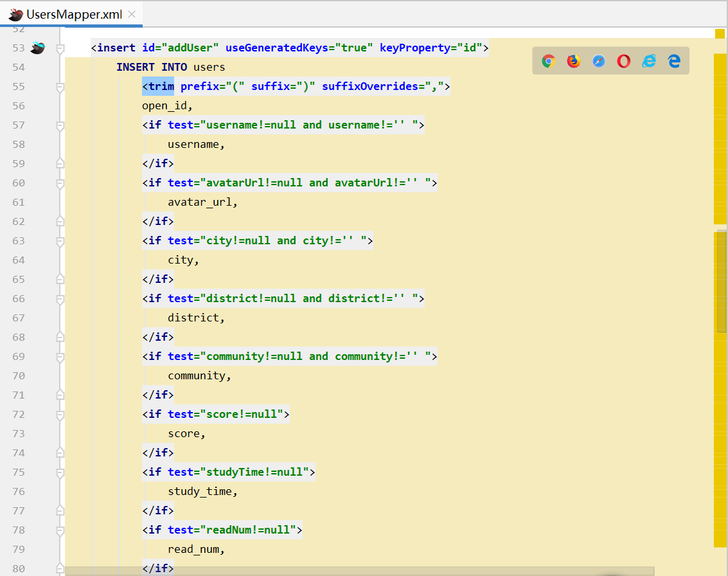The width and height of the screenshot is (728, 576).
Task: Click the avatar_url, column text
Action: click(202, 202)
